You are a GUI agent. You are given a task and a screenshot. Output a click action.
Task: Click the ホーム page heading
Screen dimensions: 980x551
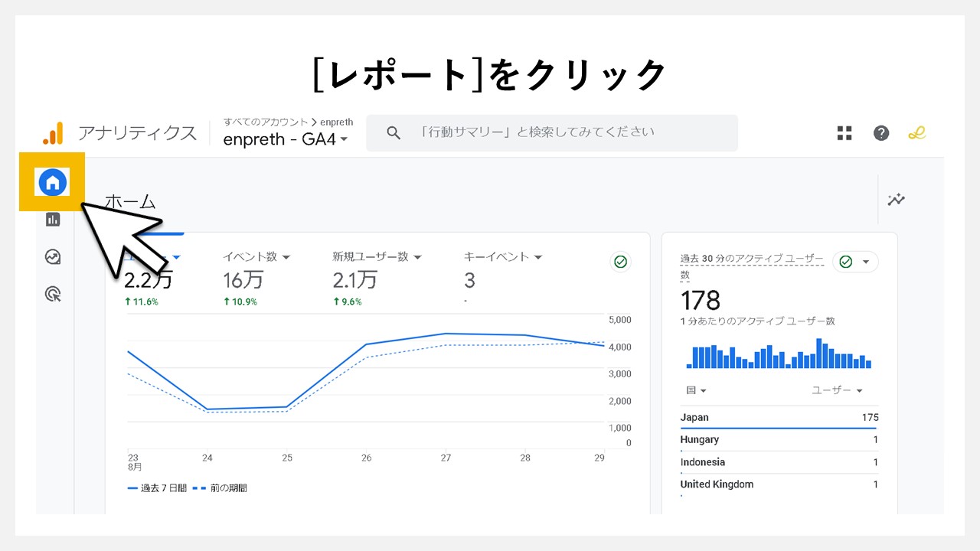[130, 201]
